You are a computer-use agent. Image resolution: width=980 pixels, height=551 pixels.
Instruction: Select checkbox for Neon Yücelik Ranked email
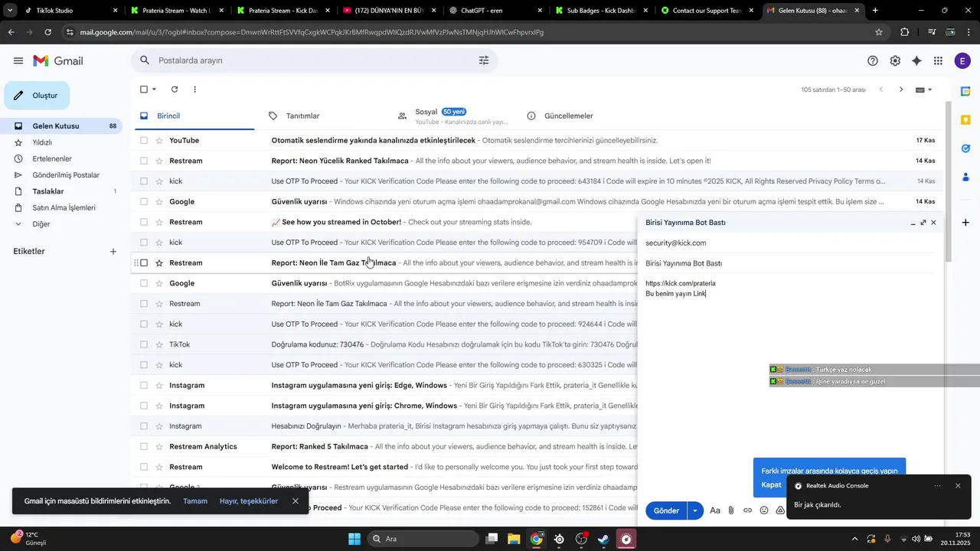pyautogui.click(x=144, y=161)
